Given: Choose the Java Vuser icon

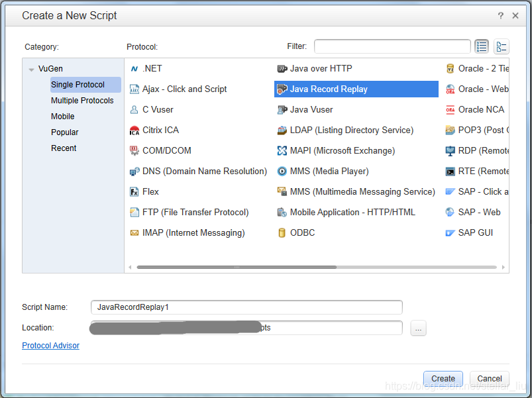Looking at the screenshot, I should [282, 110].
